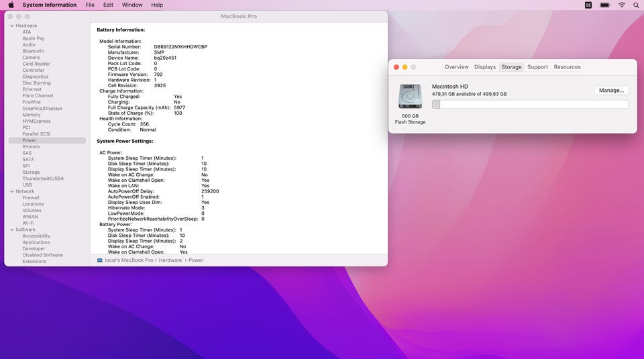The height and width of the screenshot is (359, 644).
Task: Select Thunderbolt/USB4 in the sidebar
Action: point(43,178)
